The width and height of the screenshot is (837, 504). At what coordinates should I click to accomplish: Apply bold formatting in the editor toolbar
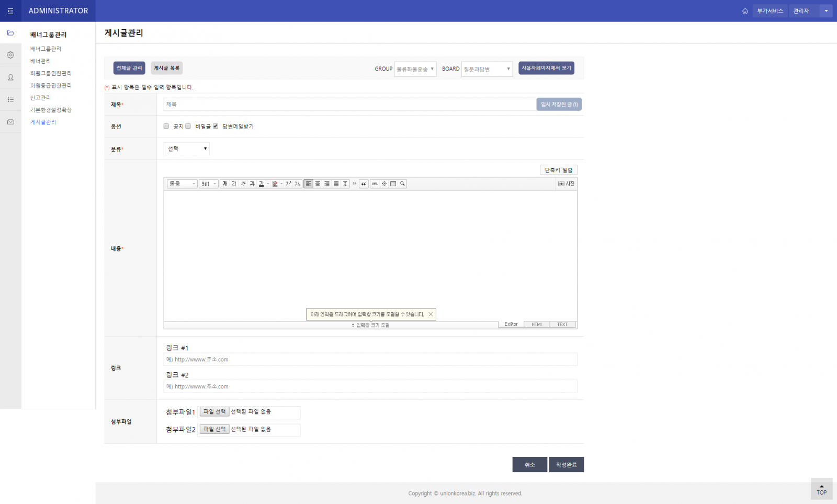(224, 184)
